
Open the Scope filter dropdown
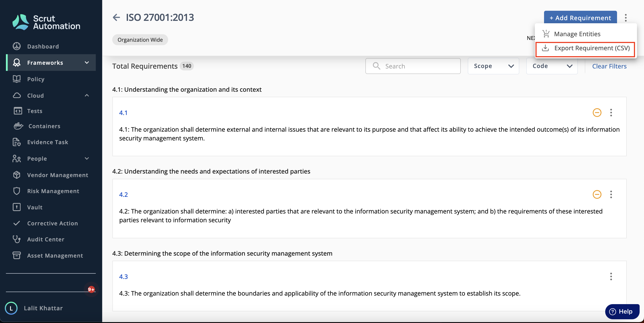pyautogui.click(x=493, y=66)
